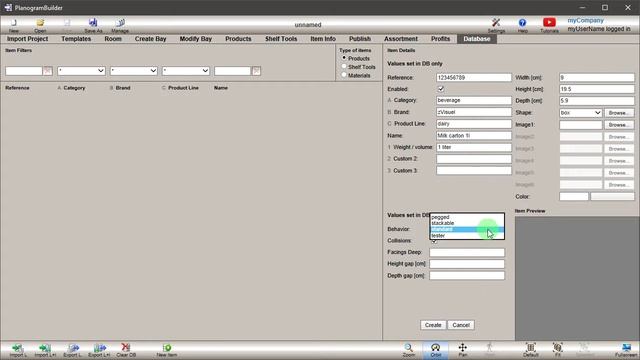Click the Custom 2 input field
The height and width of the screenshot is (360, 640).
(473, 159)
